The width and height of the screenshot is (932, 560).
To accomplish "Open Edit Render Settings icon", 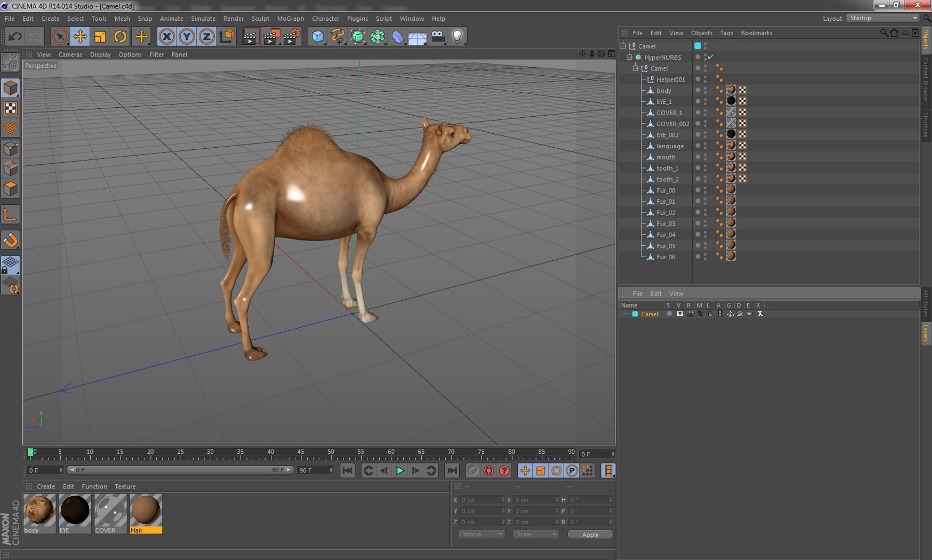I will 292,36.
